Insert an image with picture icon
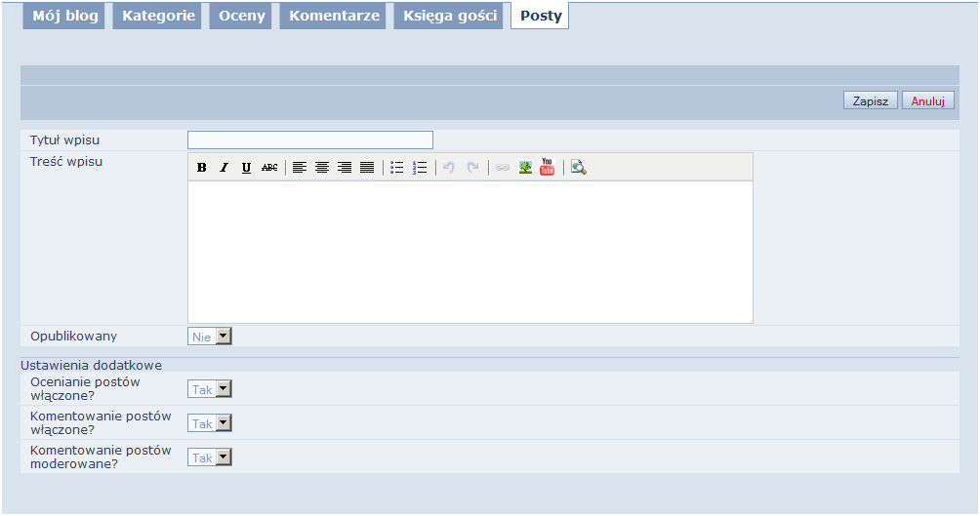 [525, 168]
